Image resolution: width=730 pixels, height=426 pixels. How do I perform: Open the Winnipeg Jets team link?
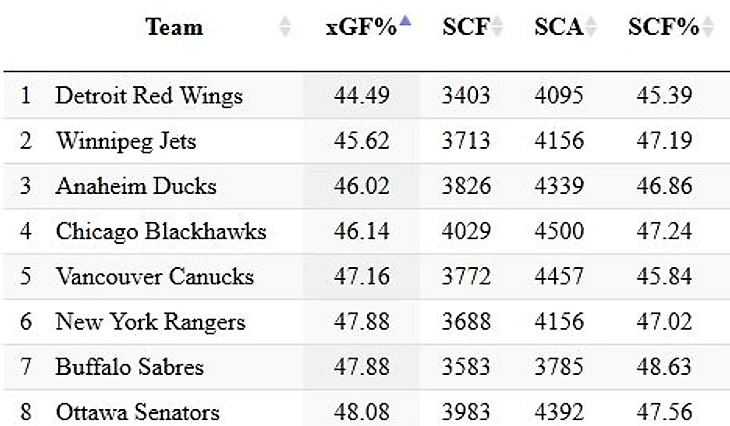(123, 141)
